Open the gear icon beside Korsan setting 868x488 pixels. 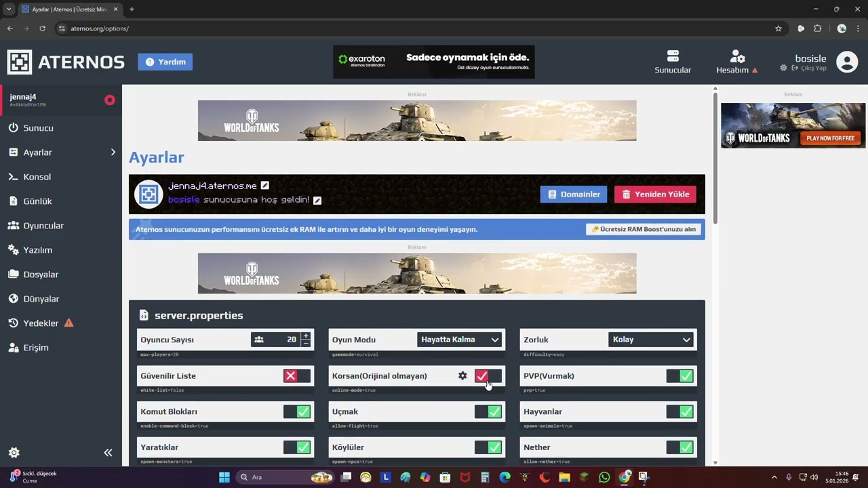pyautogui.click(x=462, y=375)
